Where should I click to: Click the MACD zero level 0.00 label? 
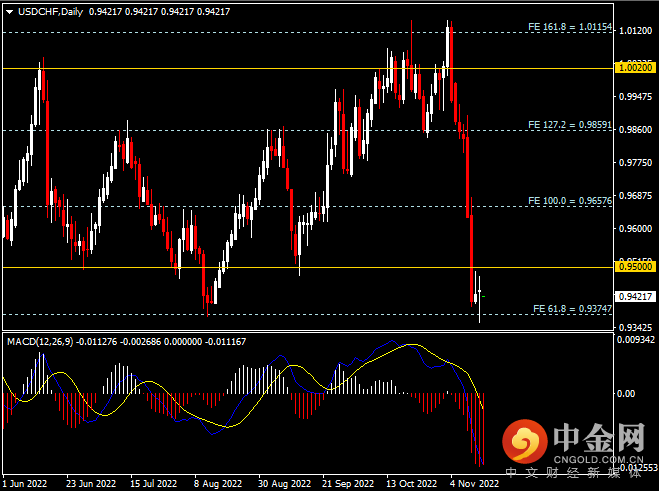click(626, 393)
